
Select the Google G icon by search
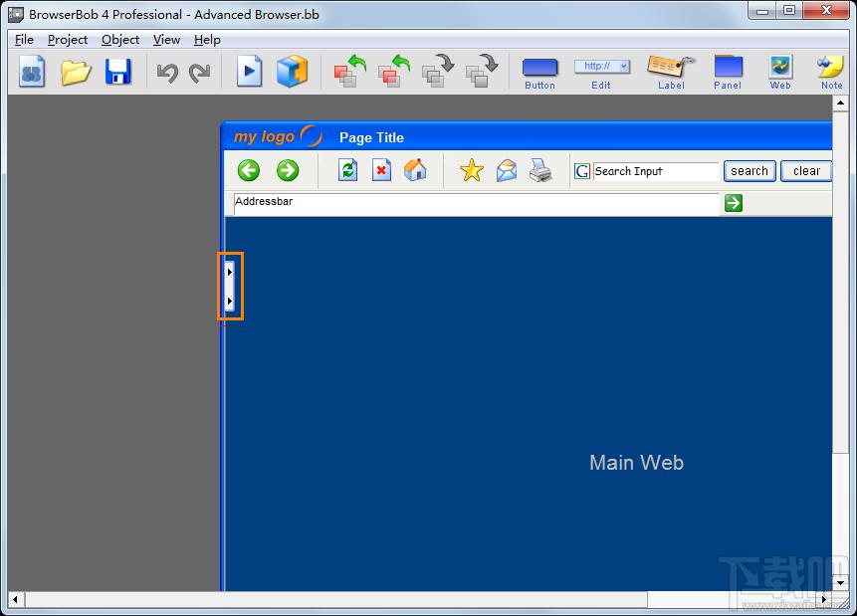point(582,171)
